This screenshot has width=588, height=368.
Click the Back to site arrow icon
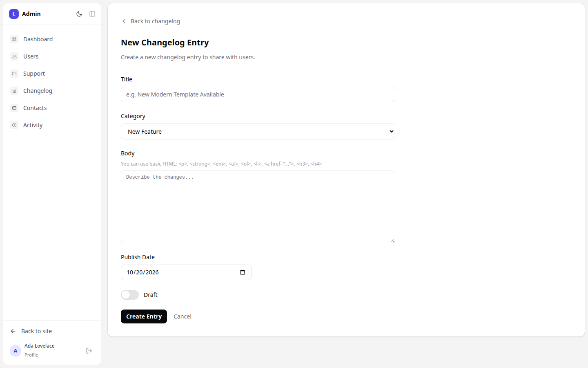[x=13, y=331]
